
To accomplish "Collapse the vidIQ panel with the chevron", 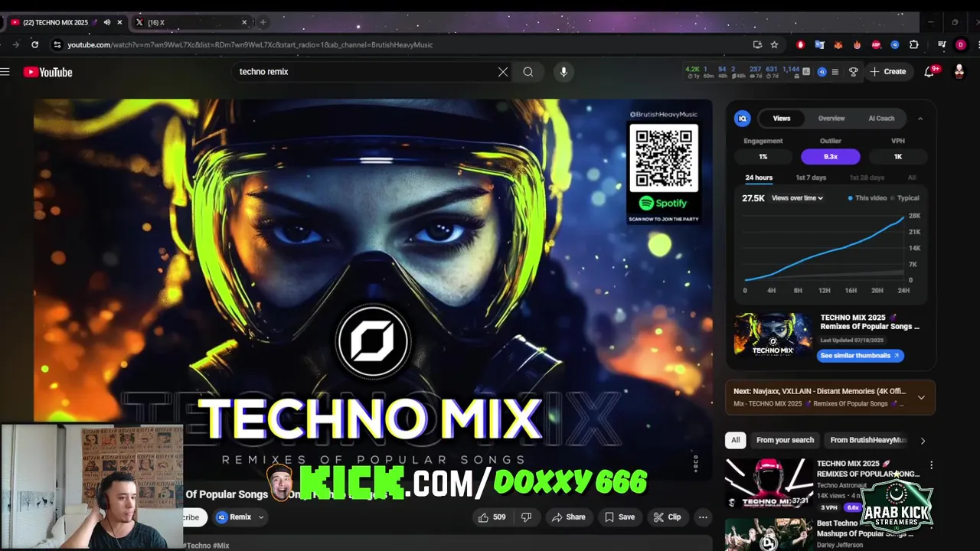I will pos(920,119).
